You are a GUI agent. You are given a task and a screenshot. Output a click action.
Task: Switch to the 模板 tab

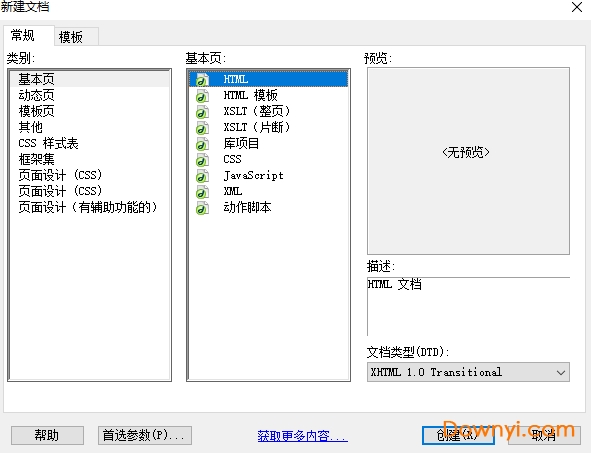pos(77,37)
